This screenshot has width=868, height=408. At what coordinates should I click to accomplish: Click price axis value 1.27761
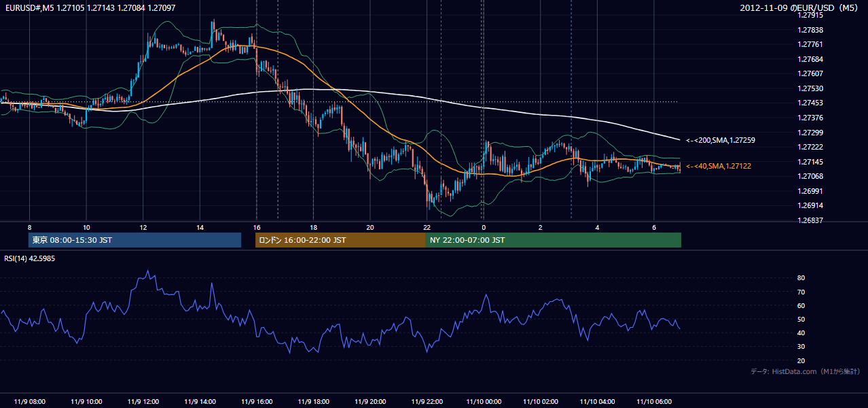(x=810, y=44)
